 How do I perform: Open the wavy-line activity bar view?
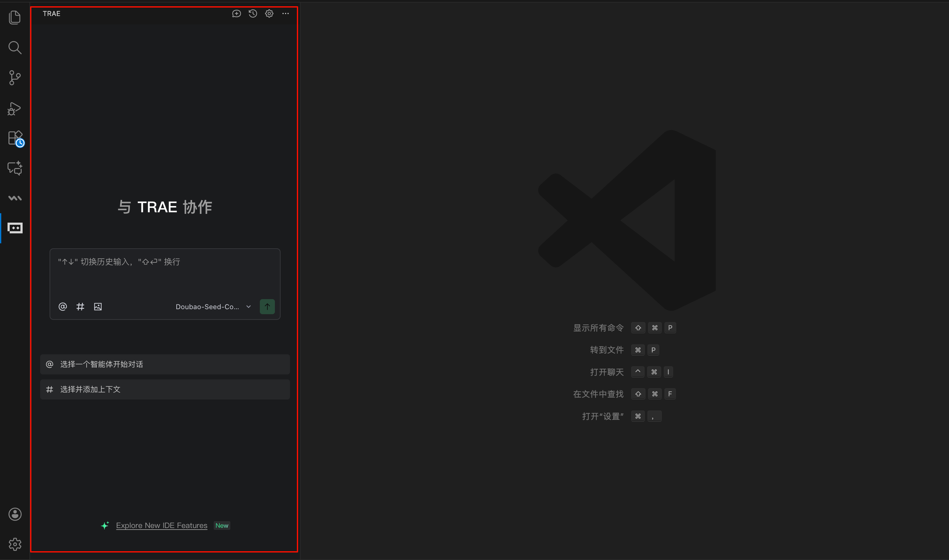(15, 198)
